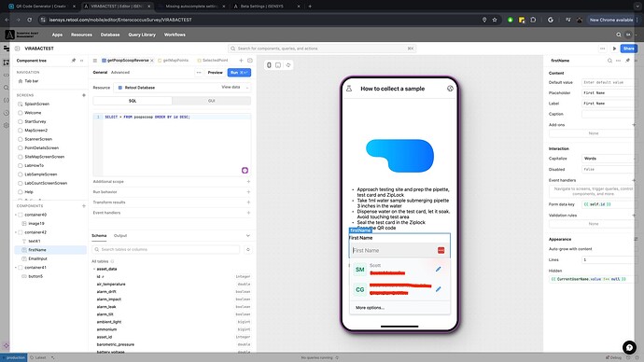Switch query editor to SQL mode
Viewport: 644px width, 362px height.
point(133,101)
